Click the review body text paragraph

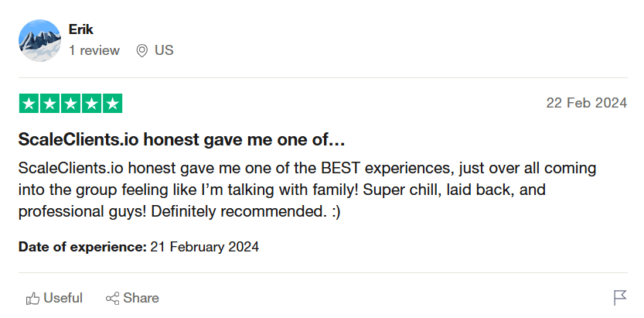pos(307,190)
